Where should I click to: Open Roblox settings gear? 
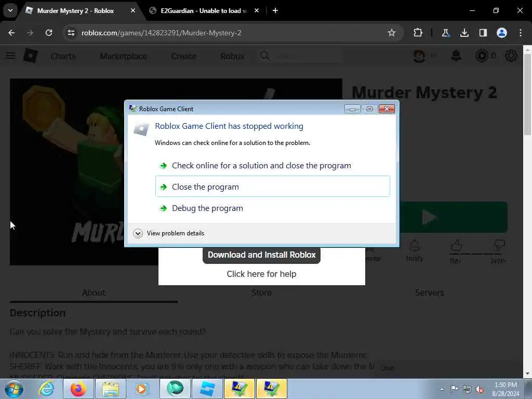(511, 56)
